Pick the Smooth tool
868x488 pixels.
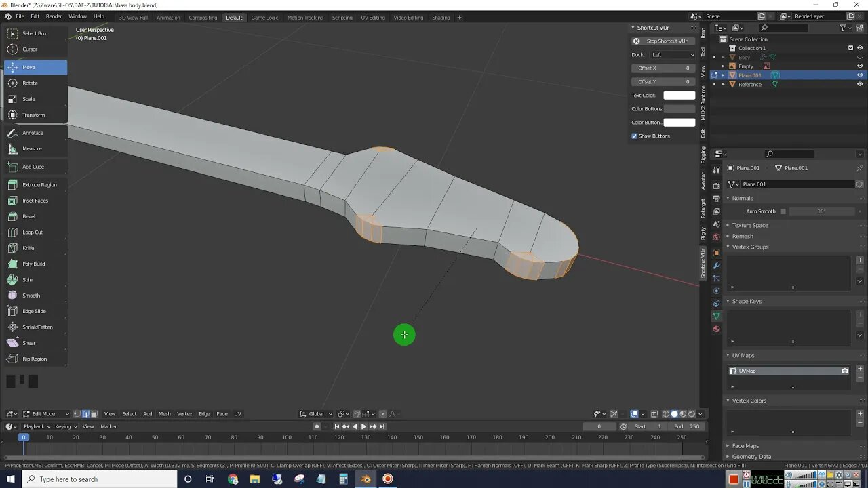pyautogui.click(x=35, y=296)
